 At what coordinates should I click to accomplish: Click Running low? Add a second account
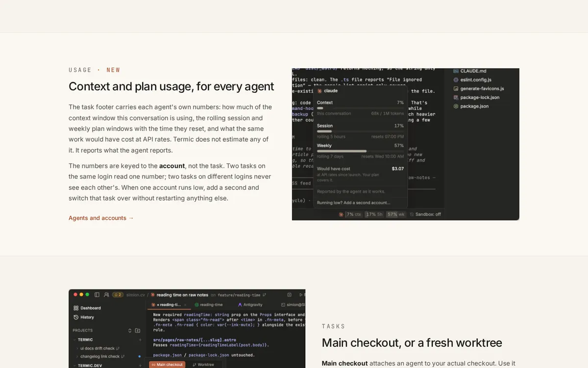[x=354, y=203]
